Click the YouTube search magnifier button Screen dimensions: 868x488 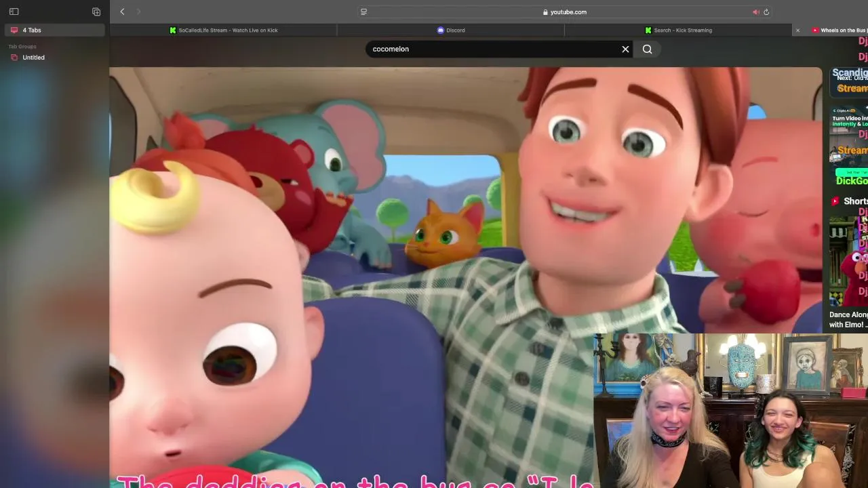[648, 49]
